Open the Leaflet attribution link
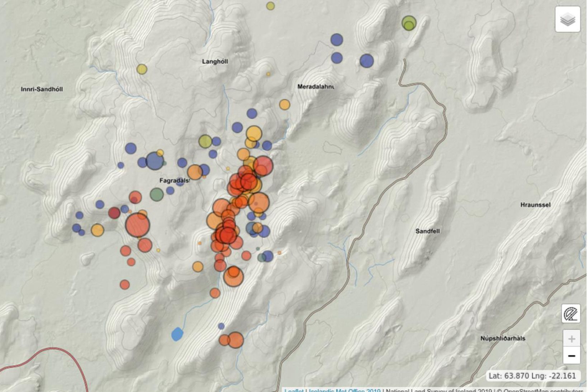588x392 pixels. tap(294, 390)
